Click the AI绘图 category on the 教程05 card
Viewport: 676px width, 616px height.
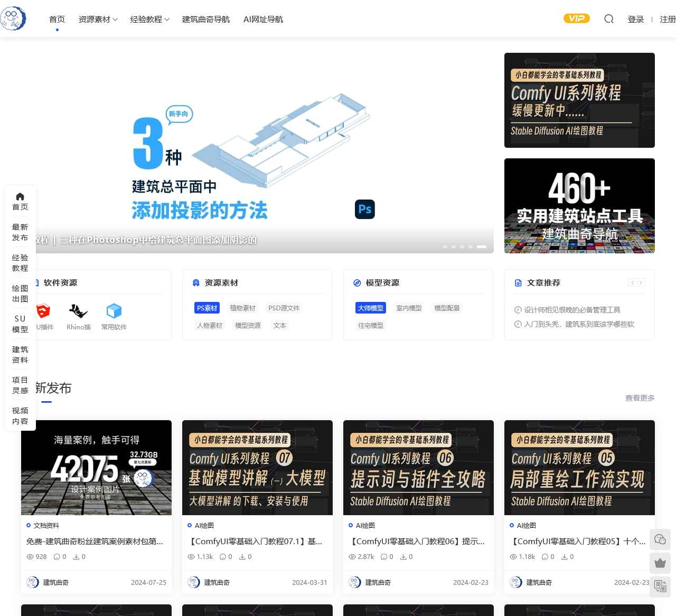[526, 525]
